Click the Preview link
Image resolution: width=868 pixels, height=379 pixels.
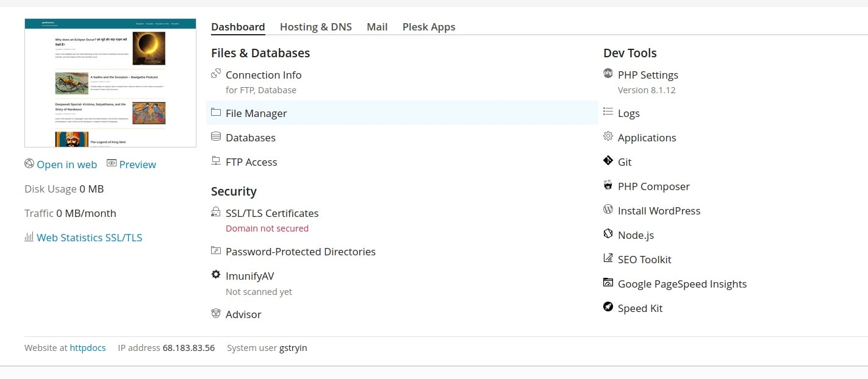click(x=138, y=165)
